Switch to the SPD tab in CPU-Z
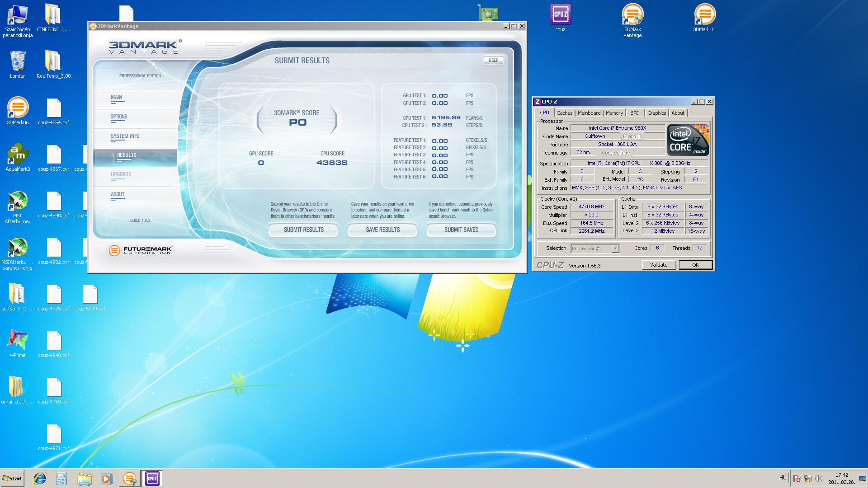 (x=635, y=113)
